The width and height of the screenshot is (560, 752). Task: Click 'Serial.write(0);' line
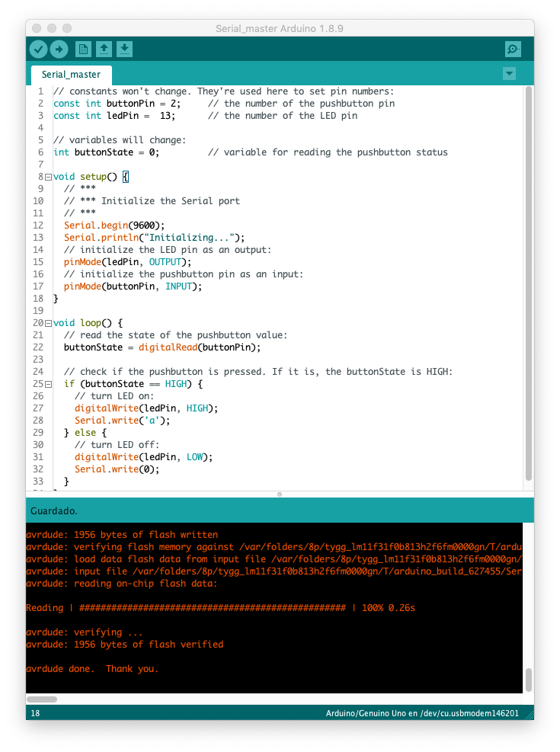(117, 469)
